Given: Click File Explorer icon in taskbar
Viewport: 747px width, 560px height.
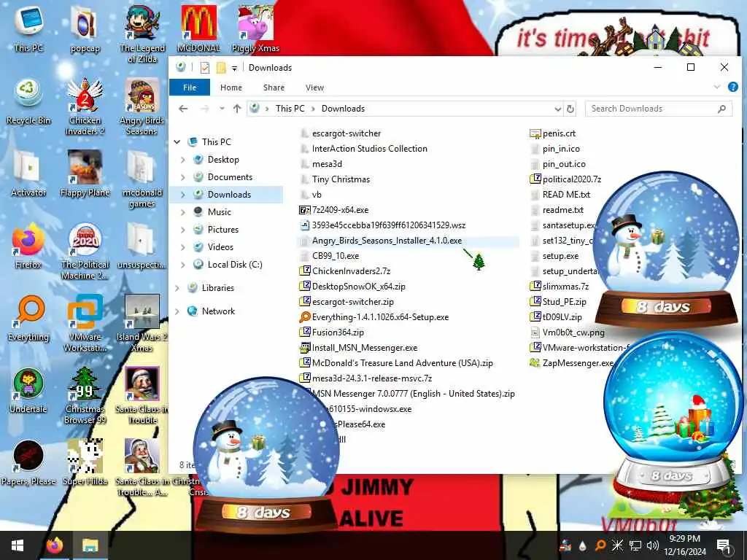Looking at the screenshot, I should click(x=90, y=545).
